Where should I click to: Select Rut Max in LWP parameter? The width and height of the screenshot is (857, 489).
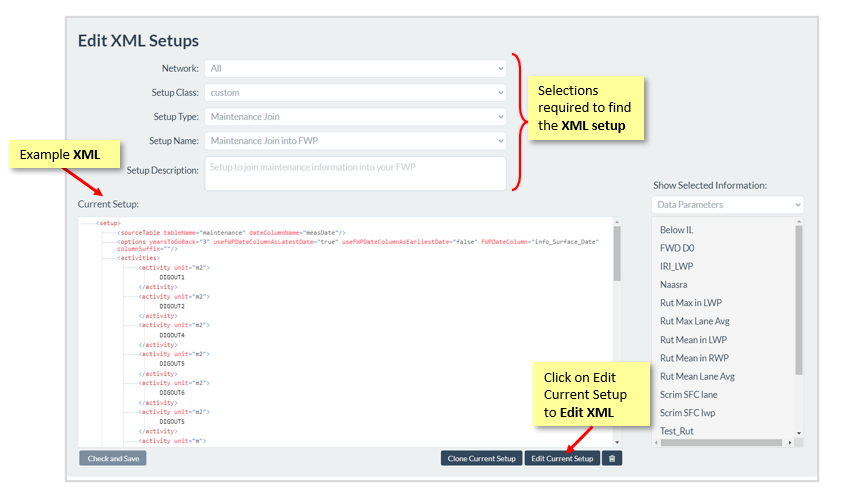[690, 303]
